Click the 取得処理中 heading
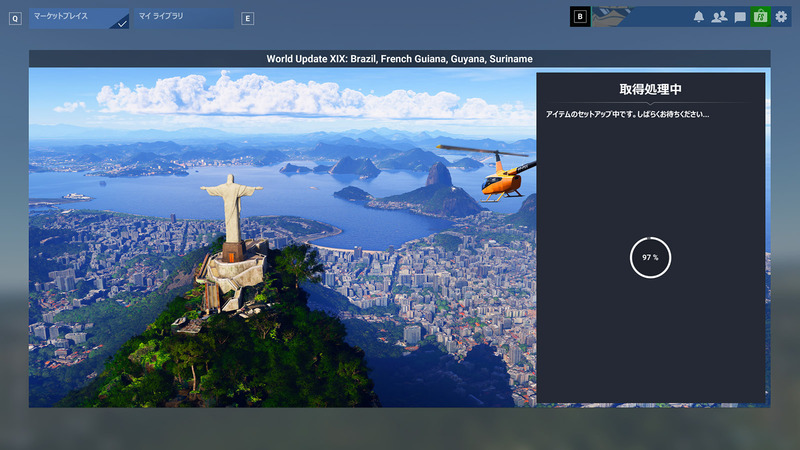This screenshot has width=800, height=450. [x=651, y=89]
